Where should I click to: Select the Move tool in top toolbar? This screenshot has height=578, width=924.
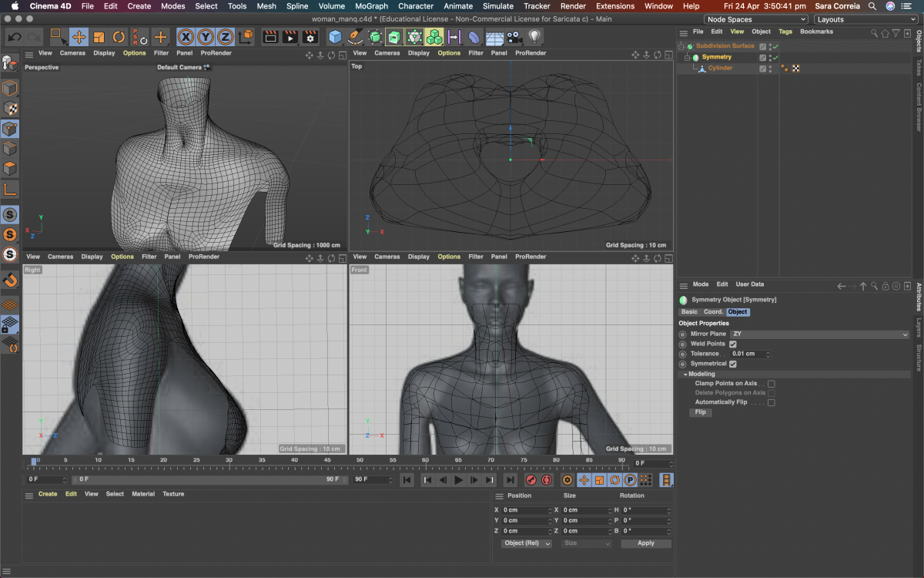pos(79,37)
